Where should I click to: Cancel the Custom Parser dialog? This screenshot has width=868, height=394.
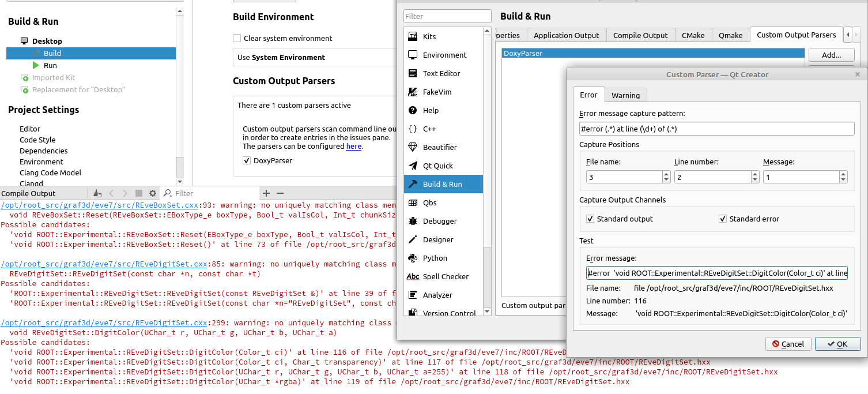[x=788, y=344]
